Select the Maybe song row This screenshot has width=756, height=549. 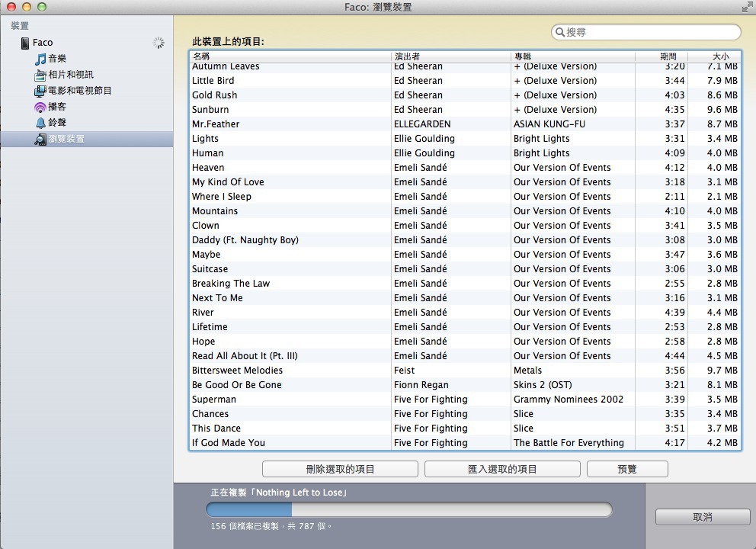click(466, 254)
